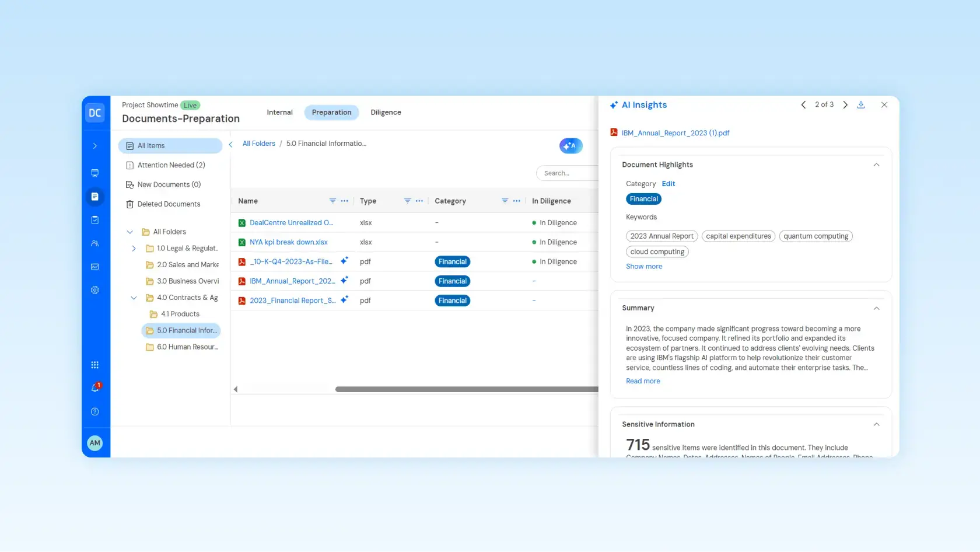The height and width of the screenshot is (552, 980).
Task: Collapse the All Folders tree node
Action: click(130, 232)
